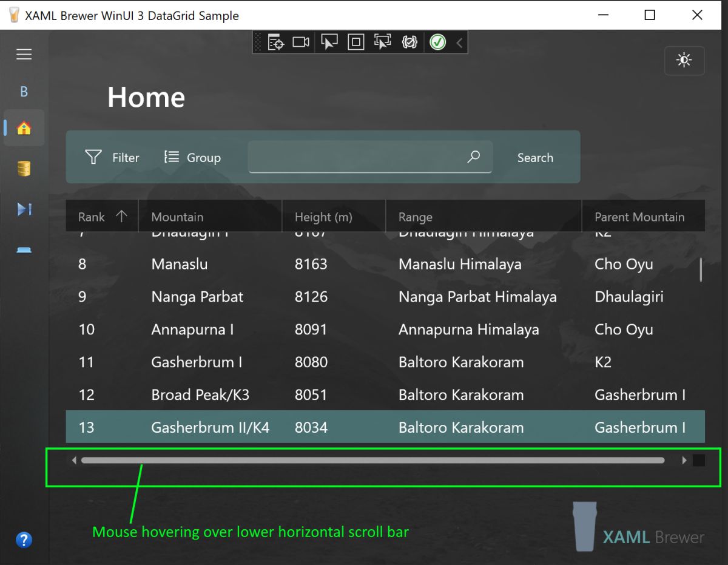Maximize the application window
Image resolution: width=728 pixels, height=565 pixels.
pos(650,15)
